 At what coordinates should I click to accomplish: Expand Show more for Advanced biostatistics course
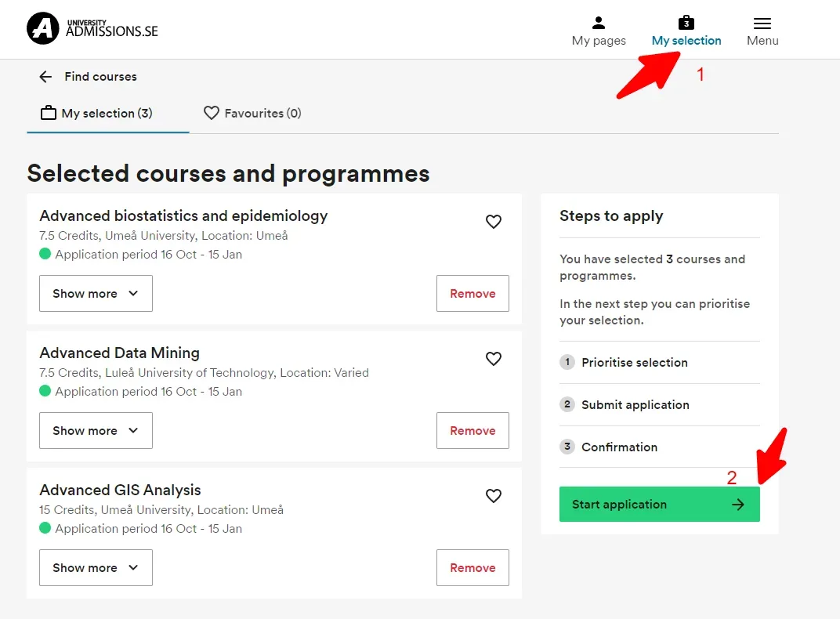[96, 294]
